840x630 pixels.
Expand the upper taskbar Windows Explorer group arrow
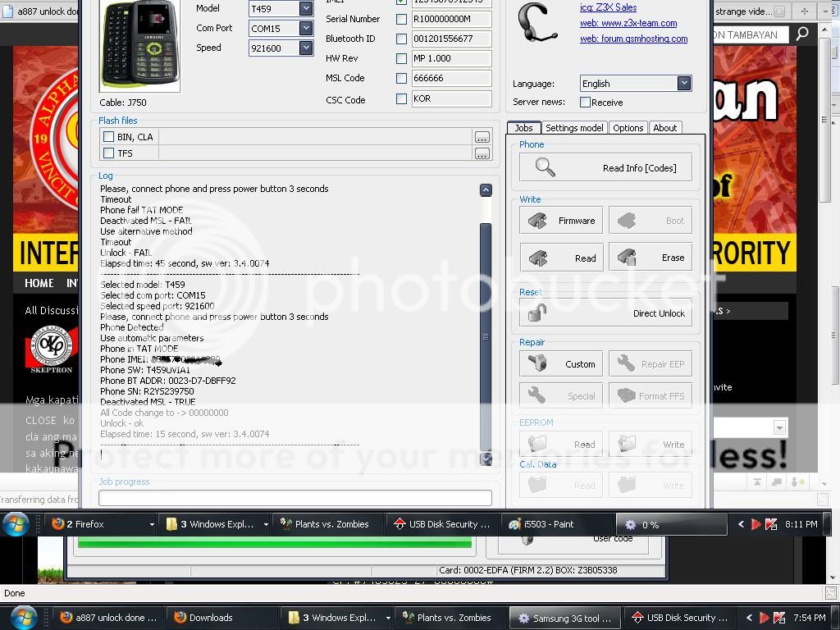coord(267,524)
